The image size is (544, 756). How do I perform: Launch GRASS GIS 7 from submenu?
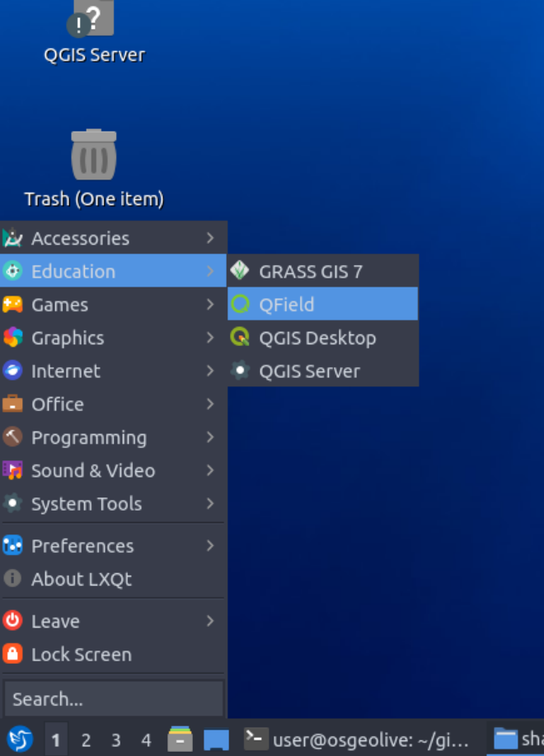322,271
